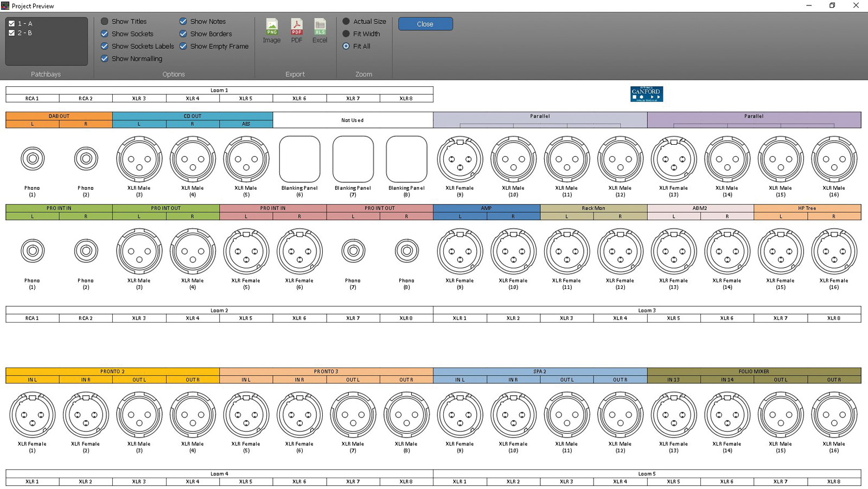Enable the Show Titles option
This screenshot has height=489, width=868.
[x=105, y=22]
